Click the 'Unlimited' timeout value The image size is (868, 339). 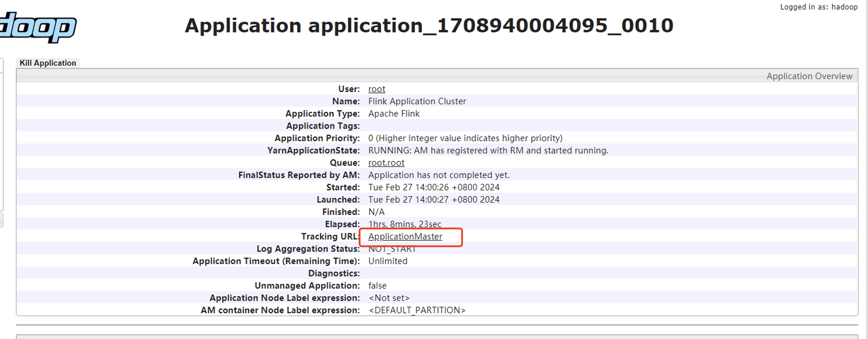[387, 261]
